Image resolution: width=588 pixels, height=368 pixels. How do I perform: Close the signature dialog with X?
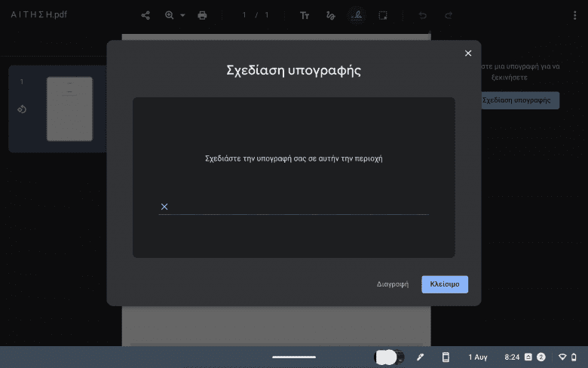[468, 53]
